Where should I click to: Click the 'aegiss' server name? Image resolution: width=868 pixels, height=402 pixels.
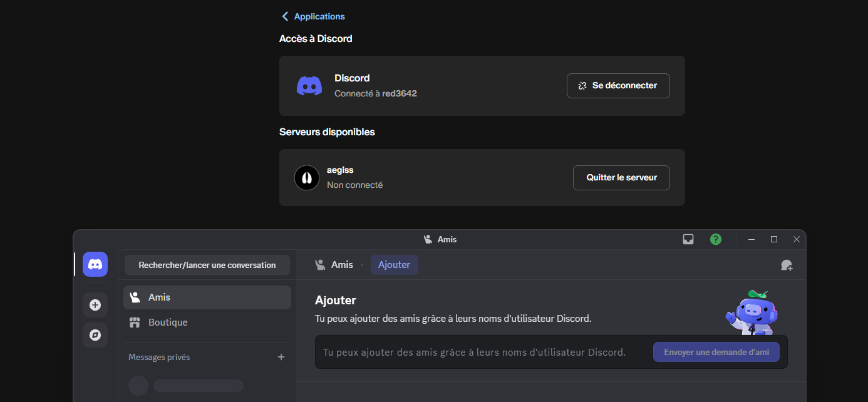340,170
